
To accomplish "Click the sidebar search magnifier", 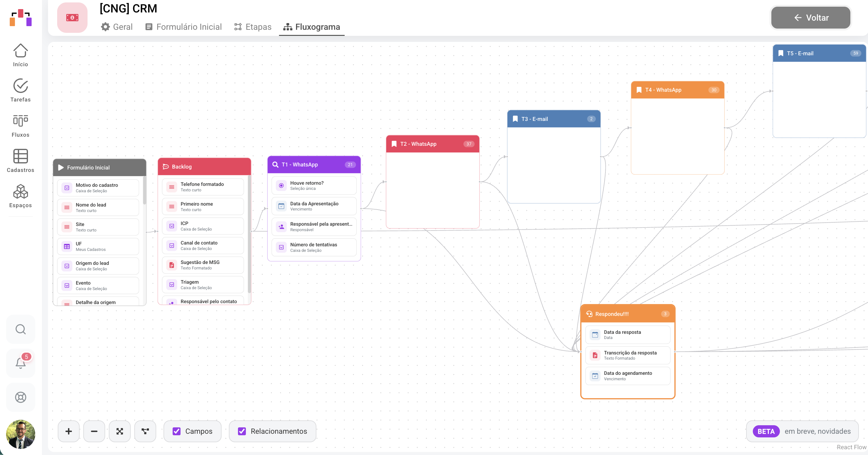I will click(x=21, y=329).
